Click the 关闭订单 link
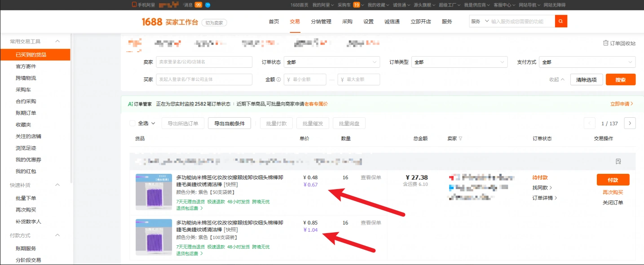644x265 pixels. tap(613, 203)
